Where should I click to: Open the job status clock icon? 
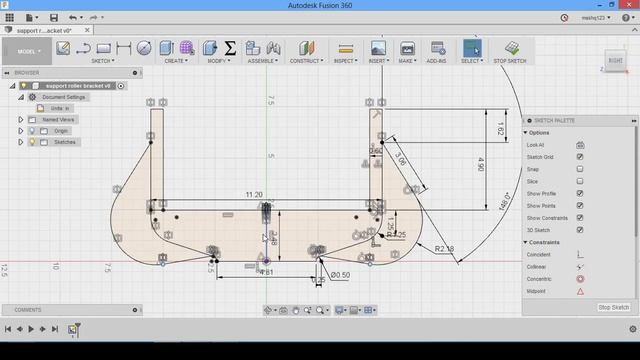click(564, 18)
